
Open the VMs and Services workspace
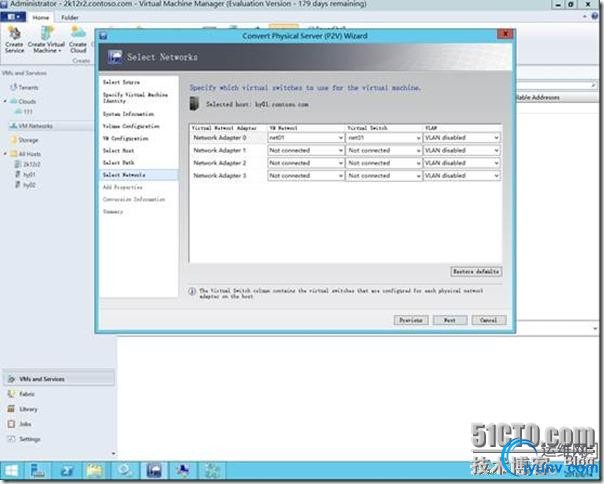[59, 379]
